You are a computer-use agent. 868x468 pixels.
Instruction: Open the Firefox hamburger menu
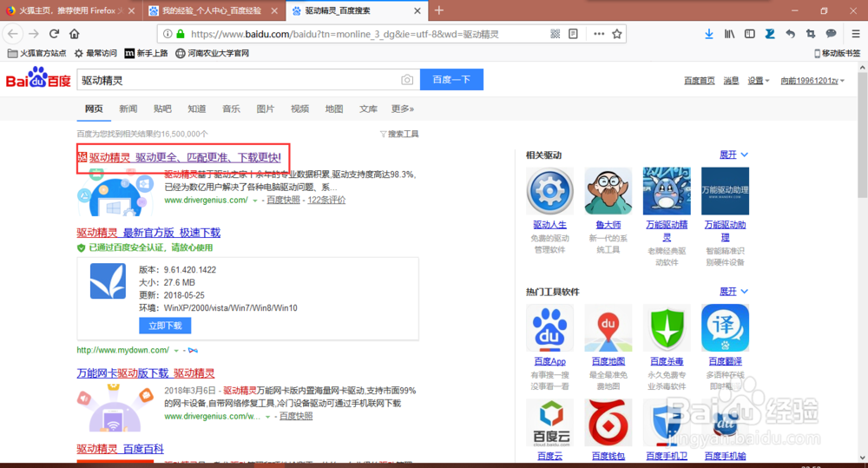pyautogui.click(x=855, y=34)
